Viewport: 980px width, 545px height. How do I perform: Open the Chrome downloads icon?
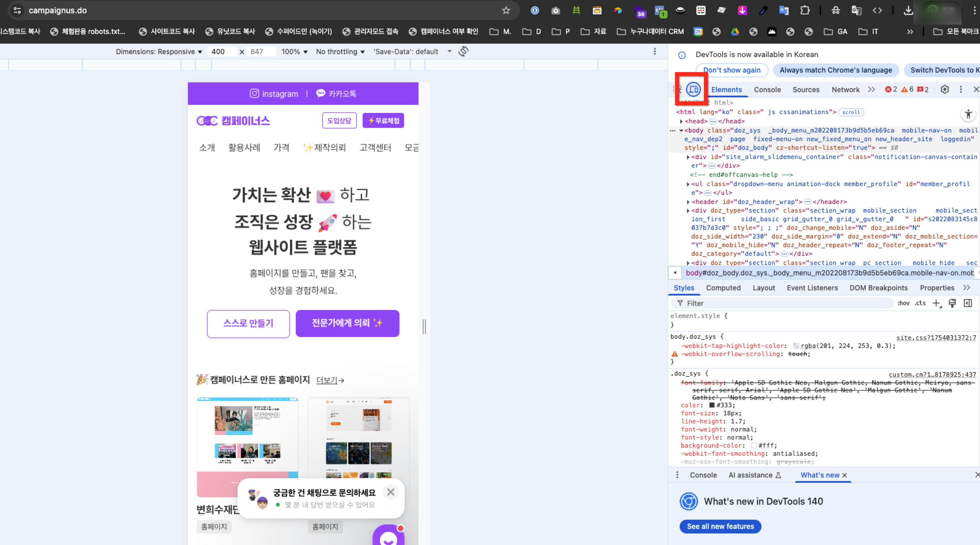(x=908, y=10)
